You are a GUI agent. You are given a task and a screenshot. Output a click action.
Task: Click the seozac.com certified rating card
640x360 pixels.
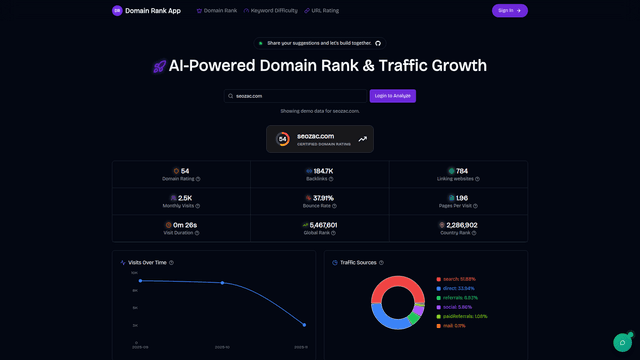pos(320,139)
